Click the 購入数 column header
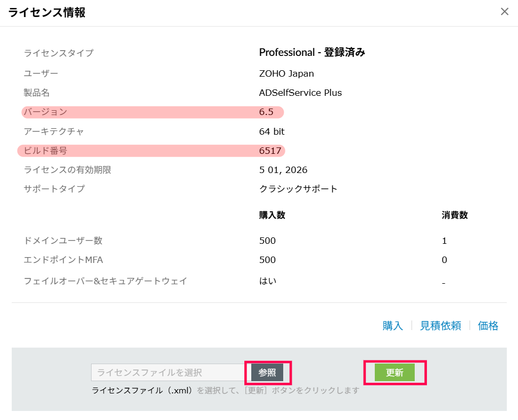 coord(272,215)
